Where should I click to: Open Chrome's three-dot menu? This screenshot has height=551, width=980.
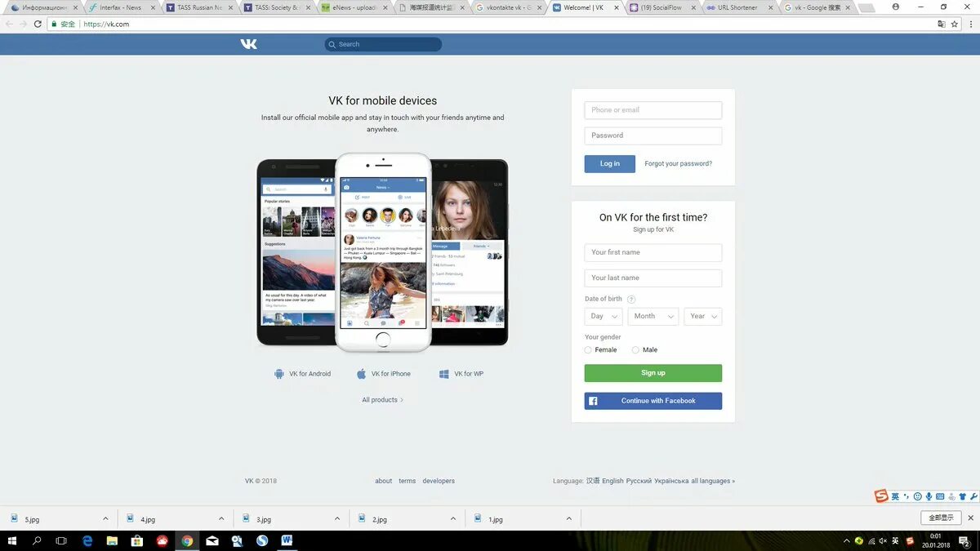(x=970, y=24)
